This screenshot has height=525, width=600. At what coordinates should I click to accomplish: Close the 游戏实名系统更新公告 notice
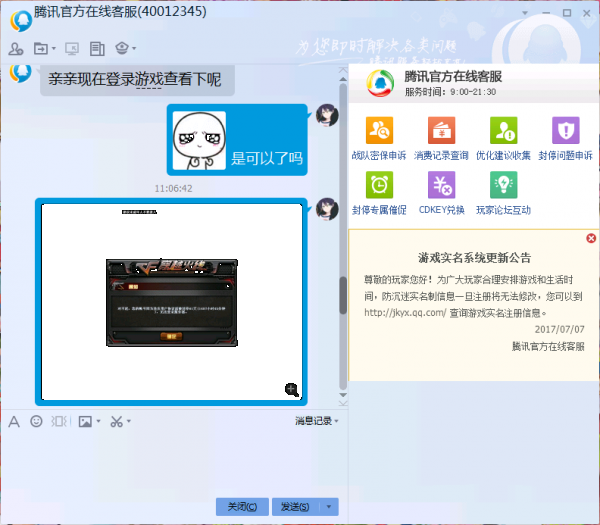(x=591, y=238)
